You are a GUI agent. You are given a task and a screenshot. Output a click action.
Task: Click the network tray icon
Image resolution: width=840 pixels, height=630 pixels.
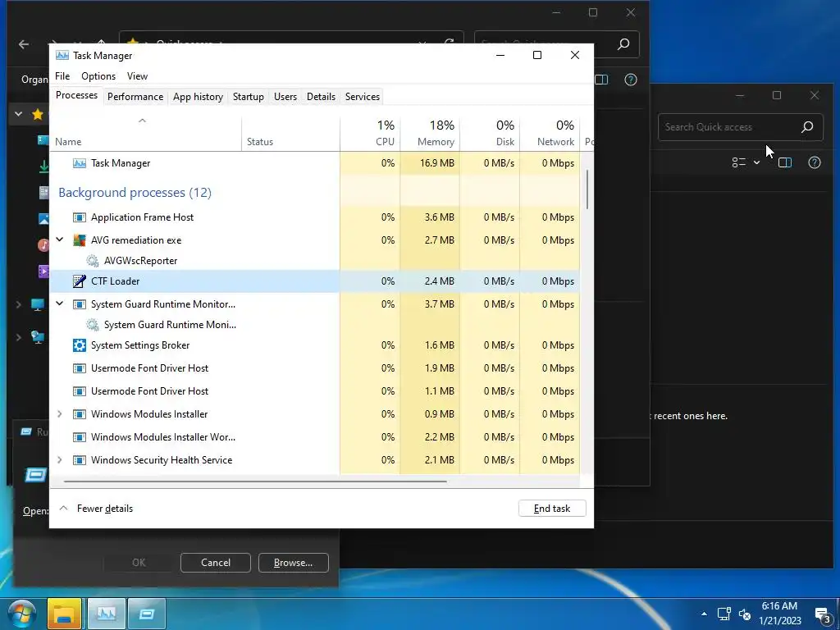point(724,614)
